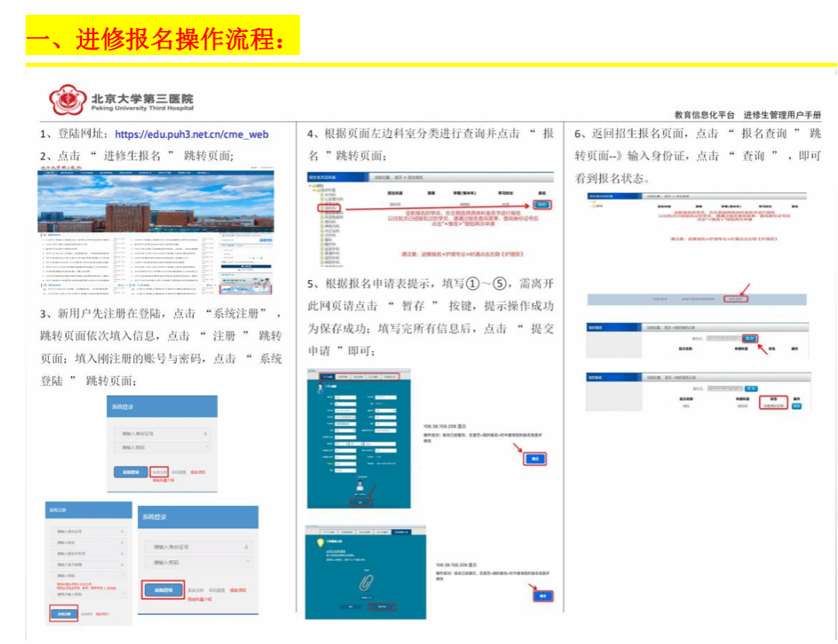Open the edu.puh3.net.cn/cme_web link

[x=191, y=134]
